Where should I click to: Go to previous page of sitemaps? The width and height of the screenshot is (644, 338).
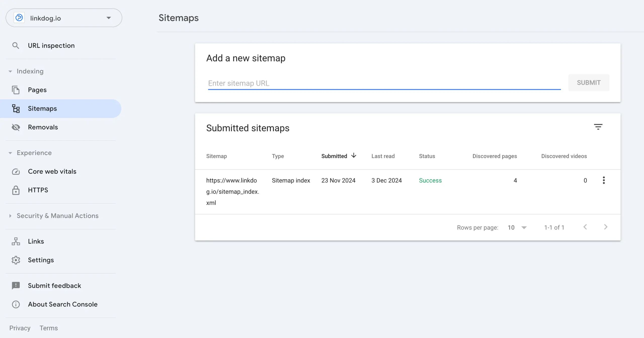coord(585,227)
